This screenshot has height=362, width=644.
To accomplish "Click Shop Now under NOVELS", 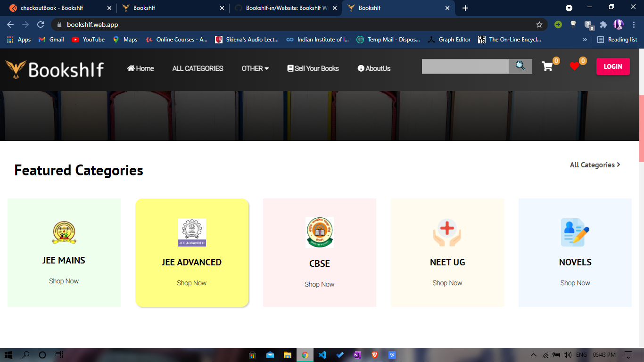I will pyautogui.click(x=575, y=283).
